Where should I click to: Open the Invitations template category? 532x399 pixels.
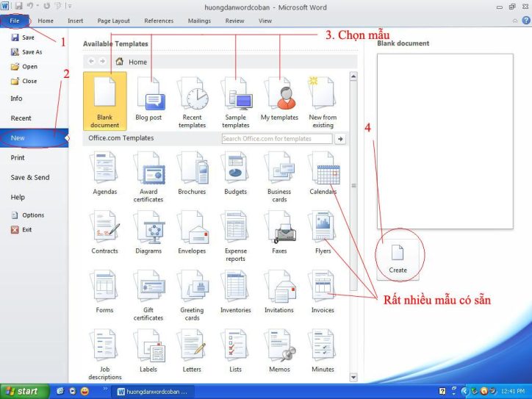coord(279,292)
